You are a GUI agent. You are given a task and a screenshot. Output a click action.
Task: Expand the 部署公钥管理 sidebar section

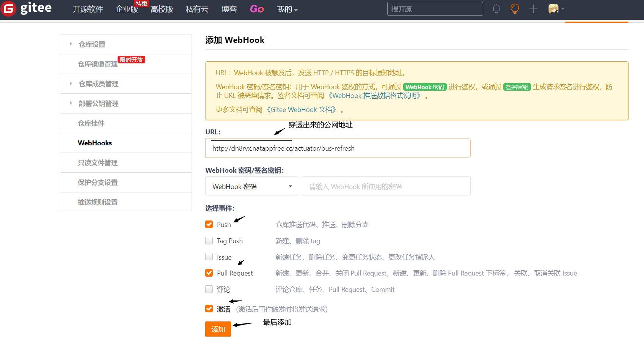pyautogui.click(x=126, y=104)
